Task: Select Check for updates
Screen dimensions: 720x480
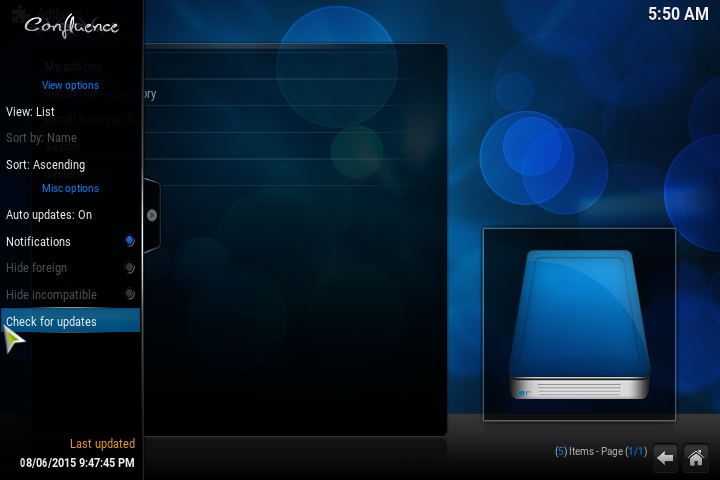Action: [70, 321]
